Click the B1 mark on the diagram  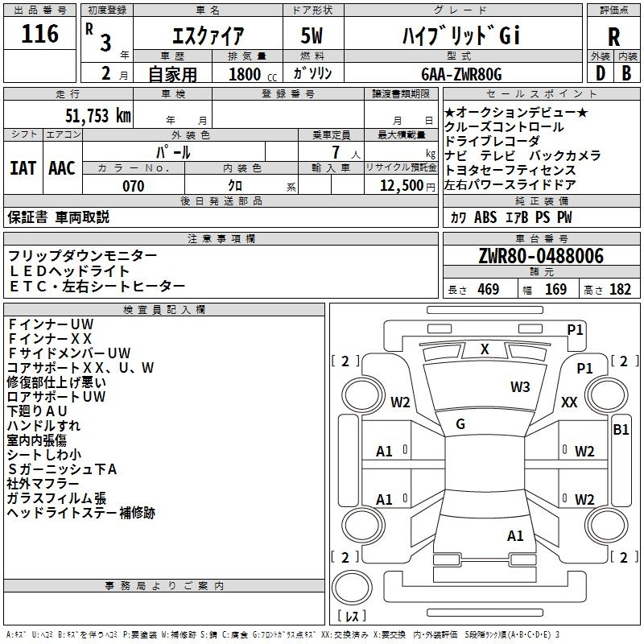pyautogui.click(x=621, y=430)
